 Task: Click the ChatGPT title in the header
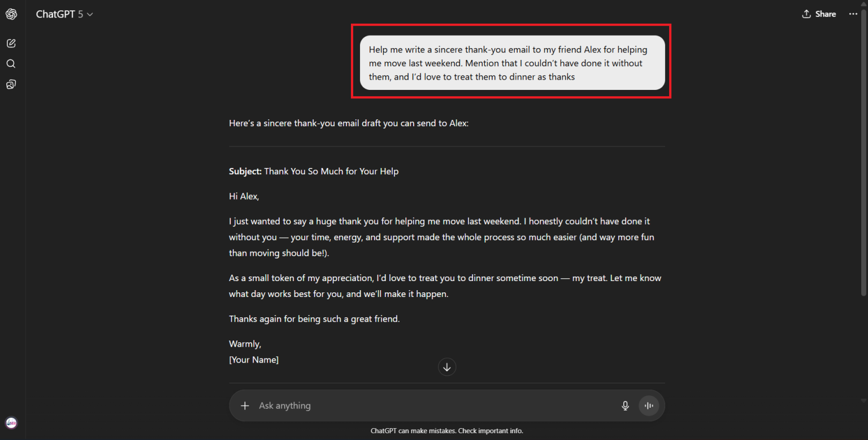[54, 14]
